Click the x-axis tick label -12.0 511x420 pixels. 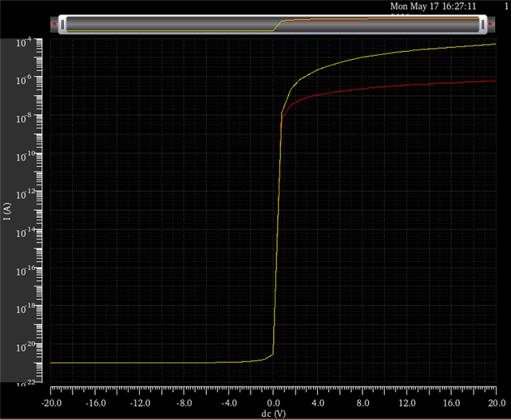click(x=141, y=403)
